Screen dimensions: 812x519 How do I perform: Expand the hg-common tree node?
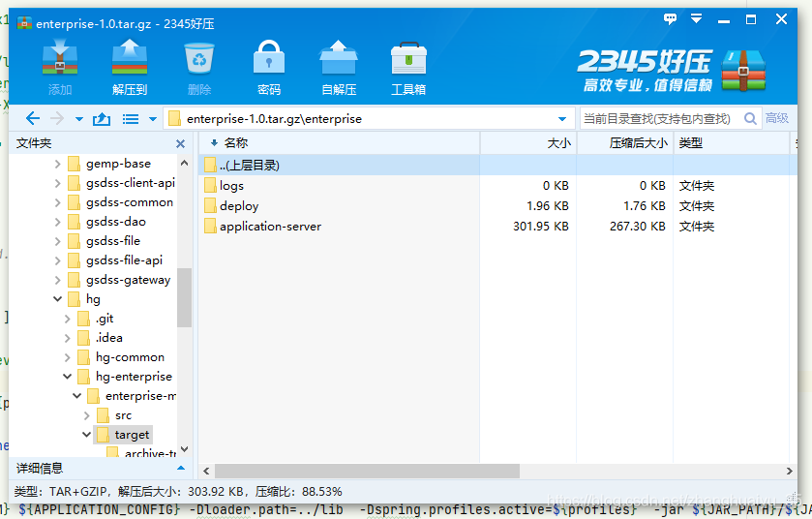point(68,357)
